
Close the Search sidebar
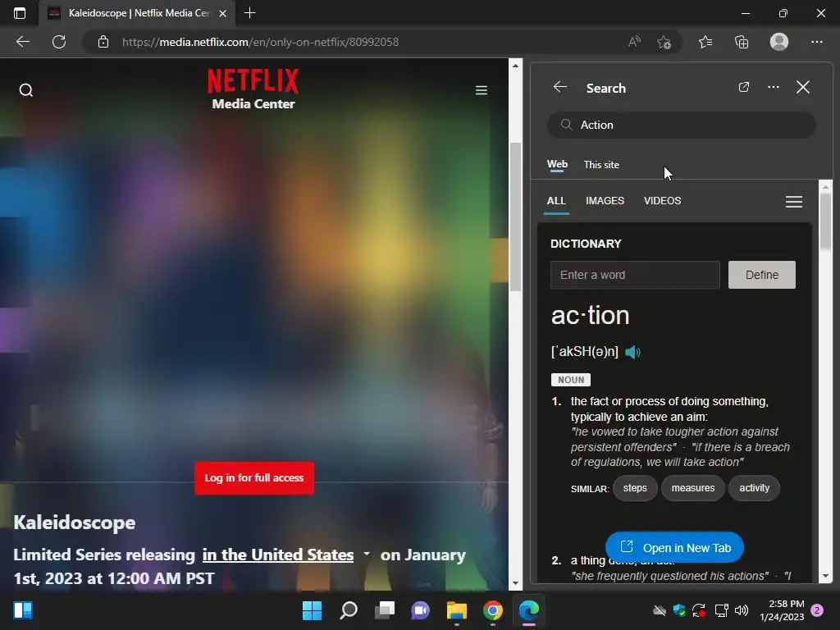(802, 87)
